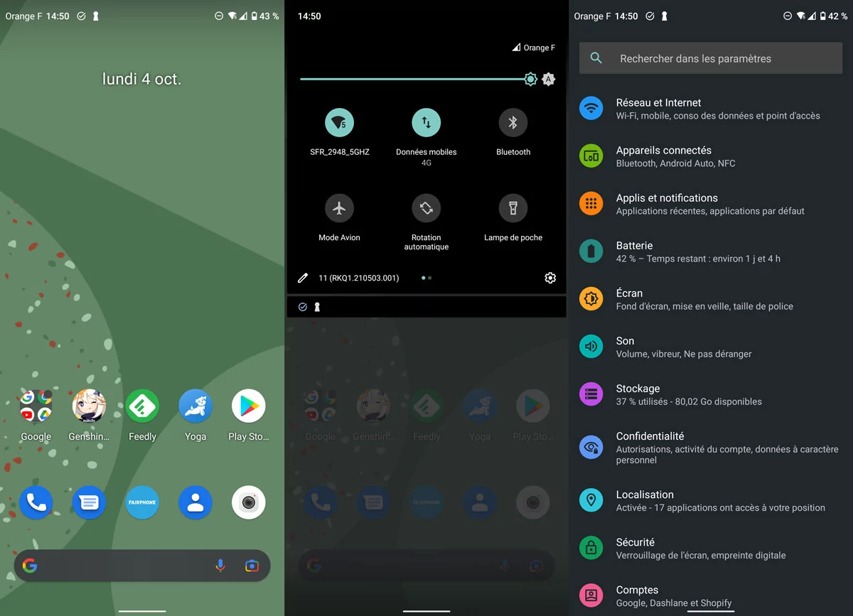Toggle the Mode Avion tile
Viewport: 853px width, 616px height.
[340, 208]
